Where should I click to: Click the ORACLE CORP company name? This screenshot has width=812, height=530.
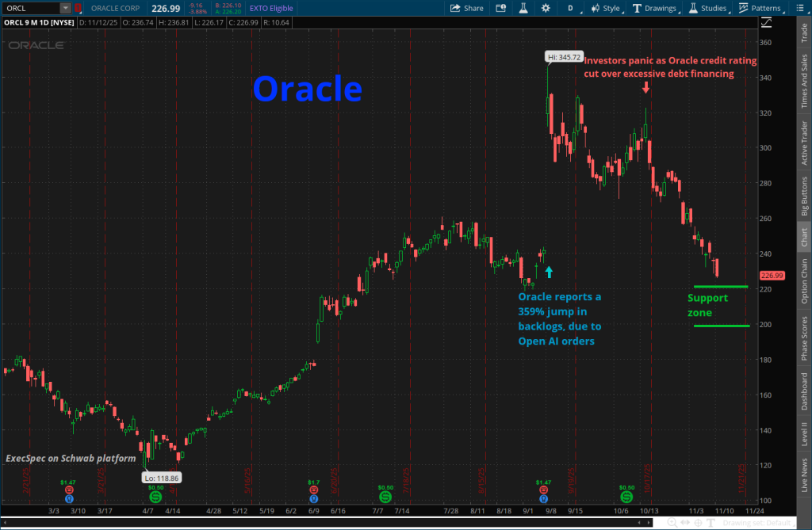(x=116, y=8)
